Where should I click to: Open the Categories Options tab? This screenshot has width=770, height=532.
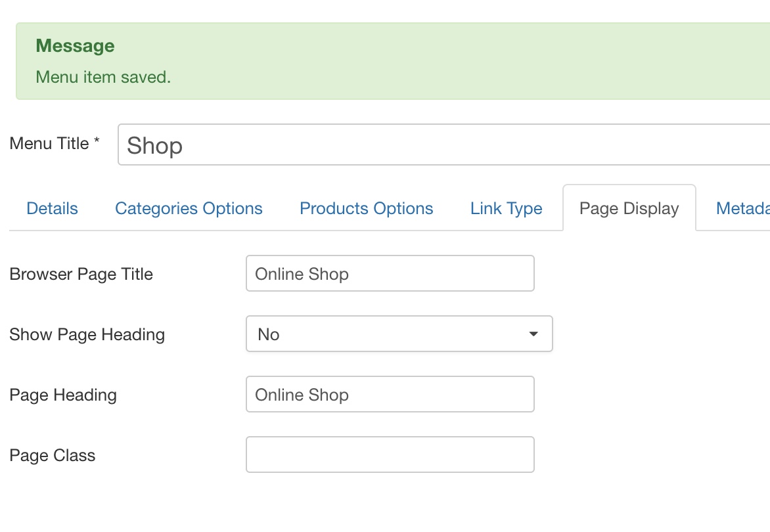coord(189,209)
